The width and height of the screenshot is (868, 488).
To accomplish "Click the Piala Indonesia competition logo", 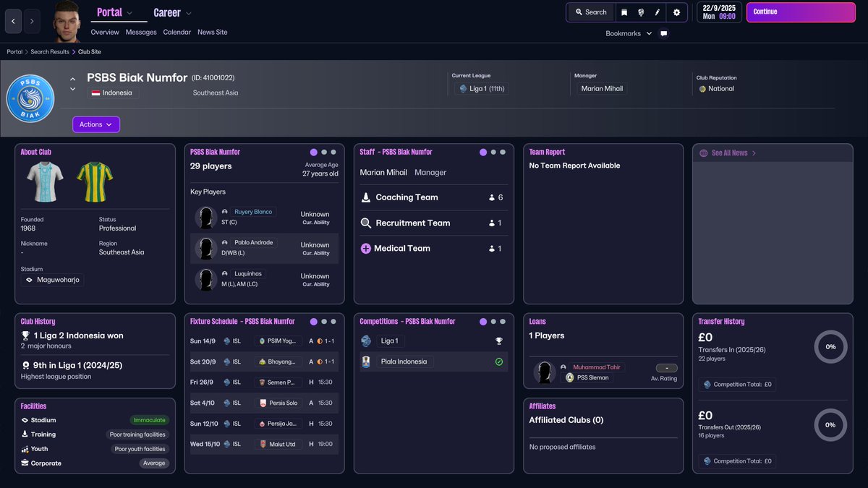I will coord(366,361).
